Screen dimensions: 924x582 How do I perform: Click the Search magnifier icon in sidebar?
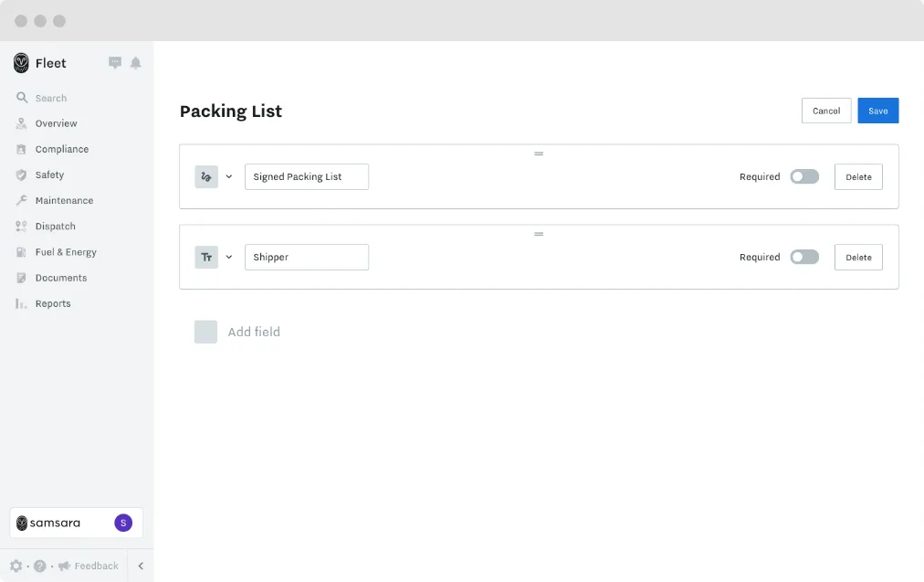pos(22,97)
